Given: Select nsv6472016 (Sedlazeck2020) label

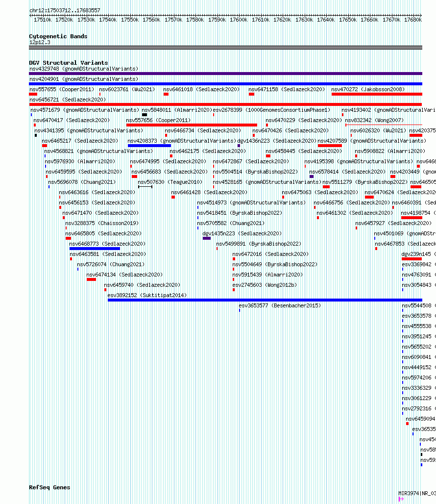Looking at the screenshot, I should pos(270,254).
